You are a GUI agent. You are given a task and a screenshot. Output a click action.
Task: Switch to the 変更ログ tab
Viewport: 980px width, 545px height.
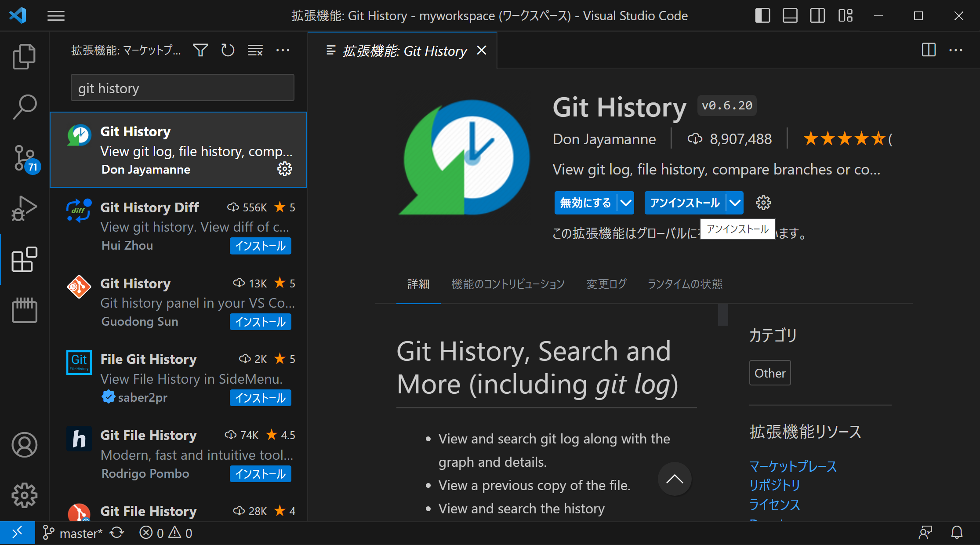(x=606, y=284)
